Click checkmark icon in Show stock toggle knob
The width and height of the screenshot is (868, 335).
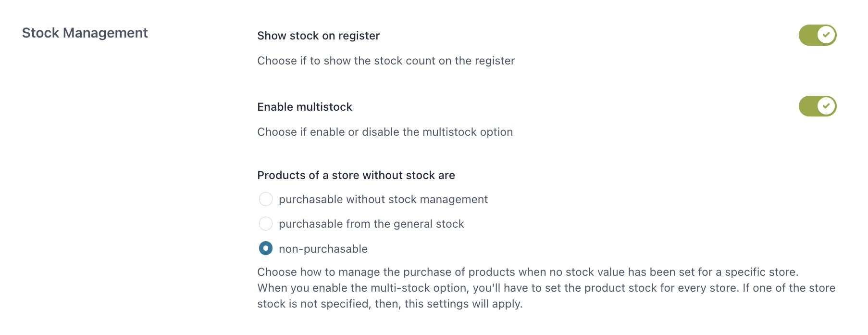tap(826, 35)
